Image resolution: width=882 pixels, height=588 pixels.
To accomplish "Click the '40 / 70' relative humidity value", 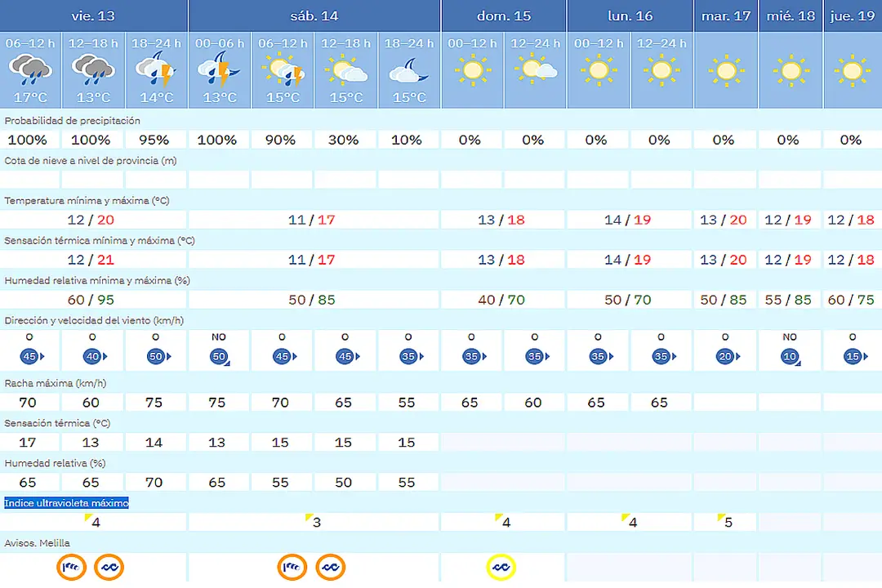I will [501, 300].
